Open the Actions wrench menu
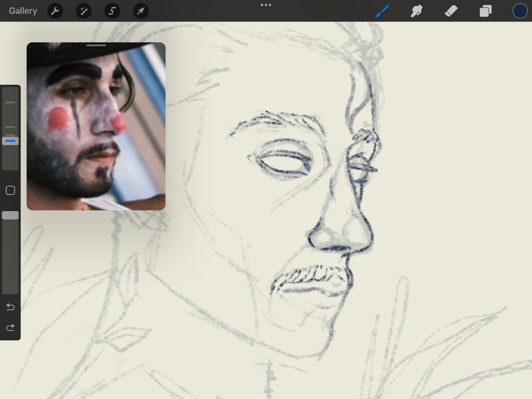The image size is (532, 399). pos(55,11)
